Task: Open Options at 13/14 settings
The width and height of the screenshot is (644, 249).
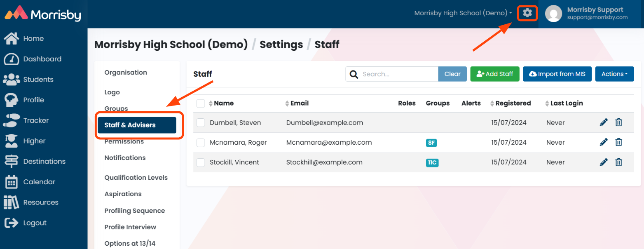Action: tap(130, 244)
